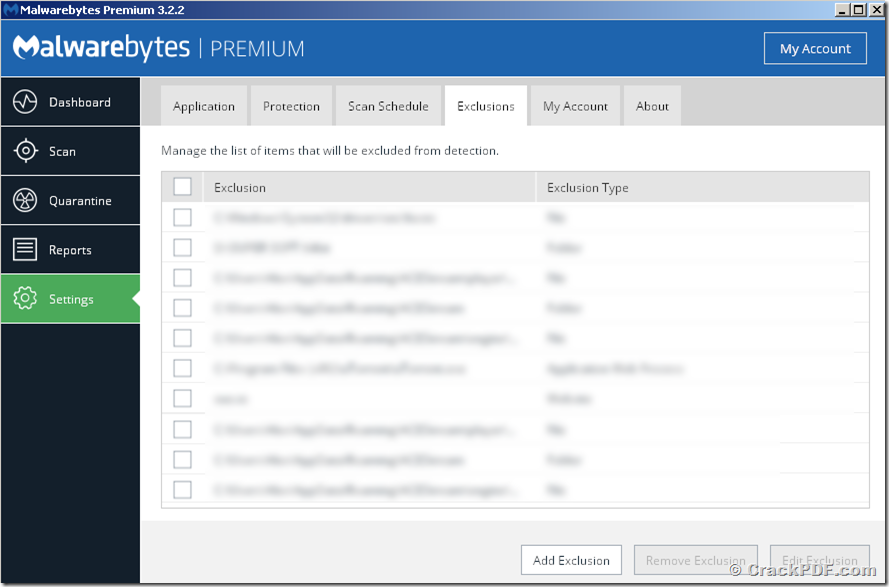The width and height of the screenshot is (889, 587).
Task: Check the second exclusion row checkbox
Action: click(183, 247)
